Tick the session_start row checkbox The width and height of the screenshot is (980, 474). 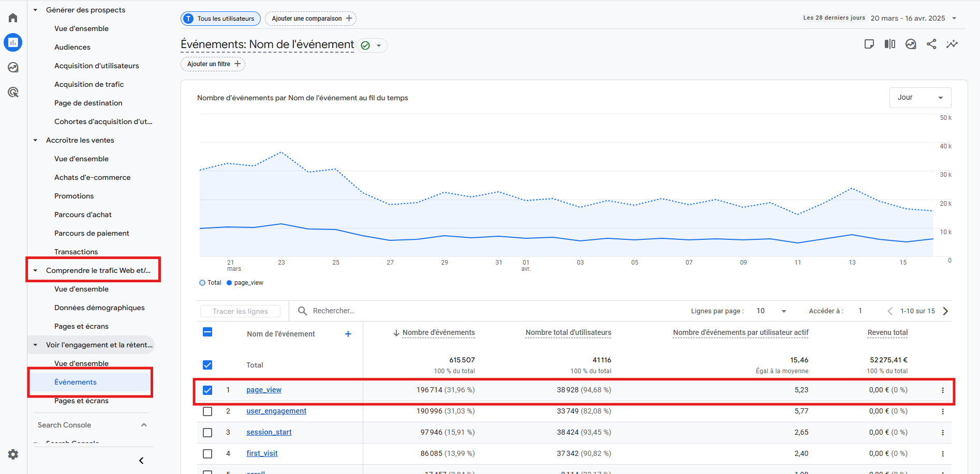click(x=207, y=433)
